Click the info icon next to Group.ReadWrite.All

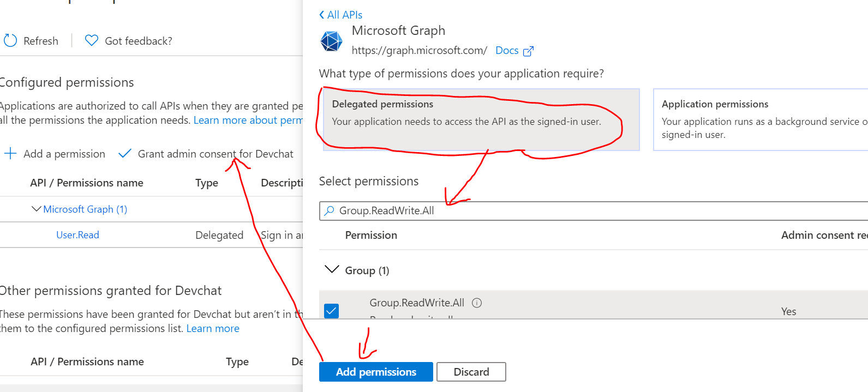click(477, 303)
